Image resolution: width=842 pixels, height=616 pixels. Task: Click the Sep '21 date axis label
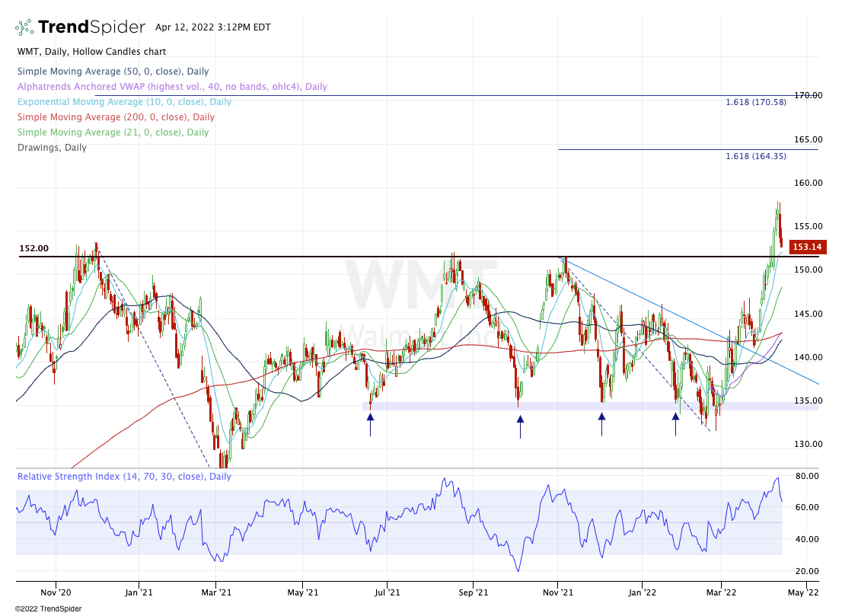point(473,592)
